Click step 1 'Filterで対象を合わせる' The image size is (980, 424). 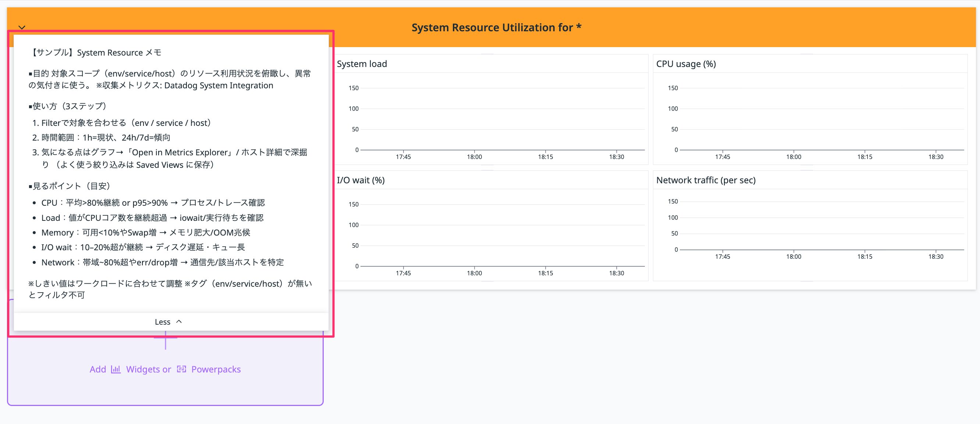click(x=126, y=123)
